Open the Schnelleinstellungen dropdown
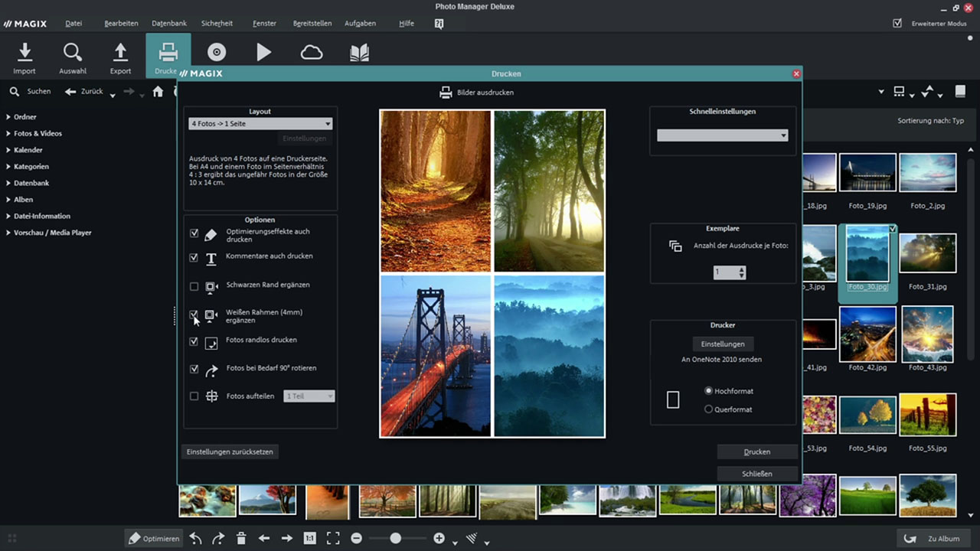The width and height of the screenshot is (980, 551). click(x=722, y=135)
